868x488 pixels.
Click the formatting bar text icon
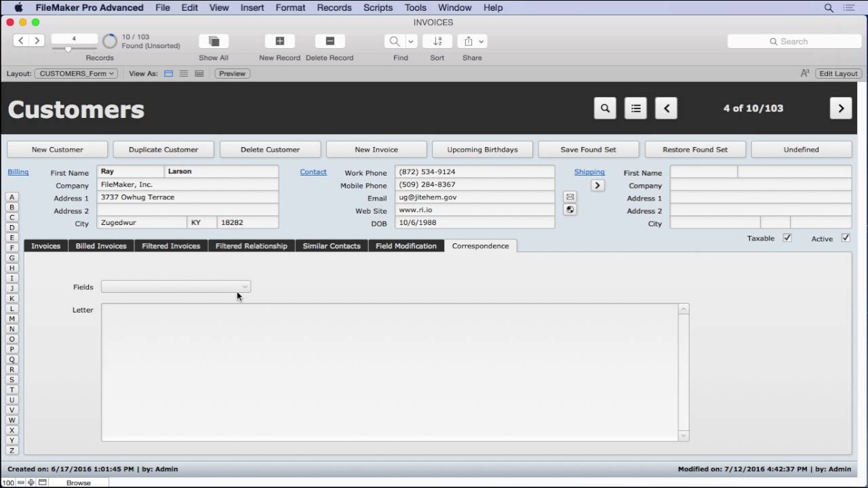pos(805,73)
